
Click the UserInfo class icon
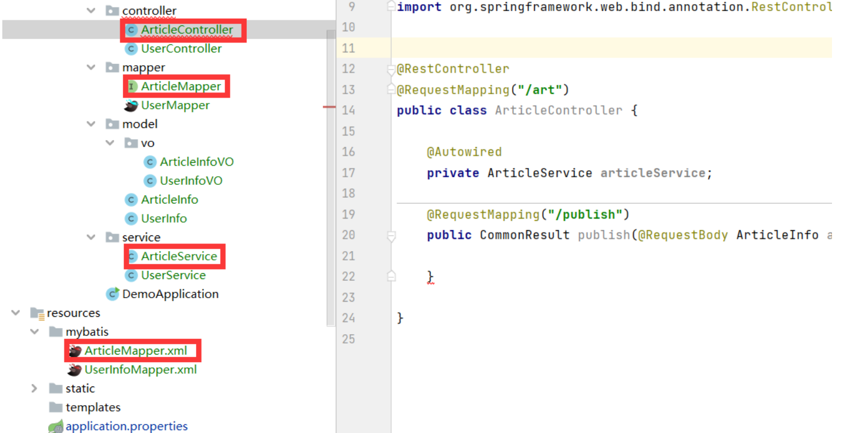pos(132,219)
